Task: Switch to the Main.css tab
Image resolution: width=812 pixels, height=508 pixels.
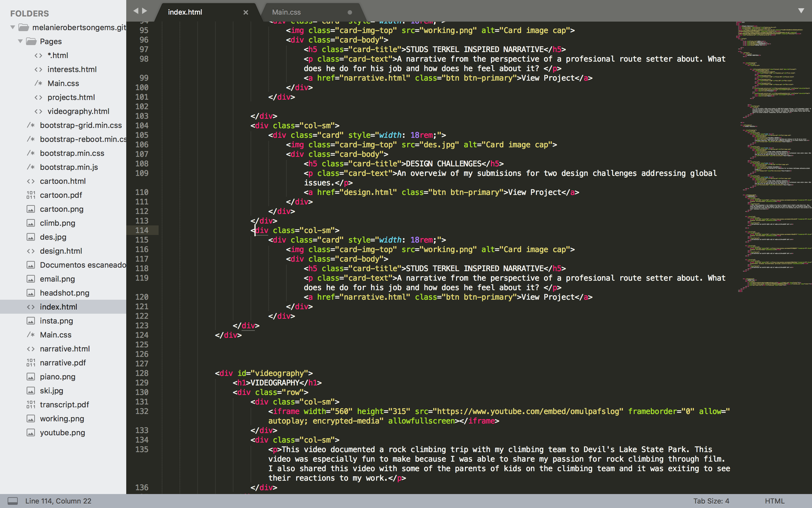Action: click(x=286, y=12)
